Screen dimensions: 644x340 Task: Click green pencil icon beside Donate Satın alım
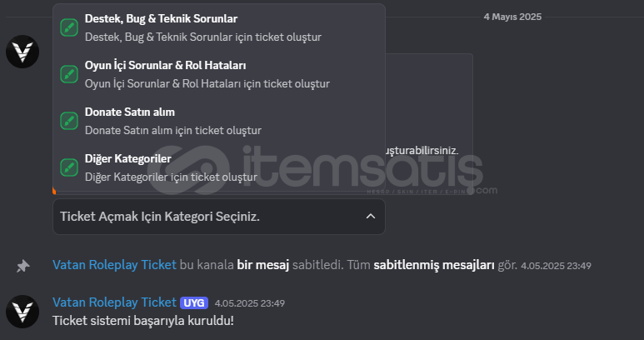tap(69, 121)
